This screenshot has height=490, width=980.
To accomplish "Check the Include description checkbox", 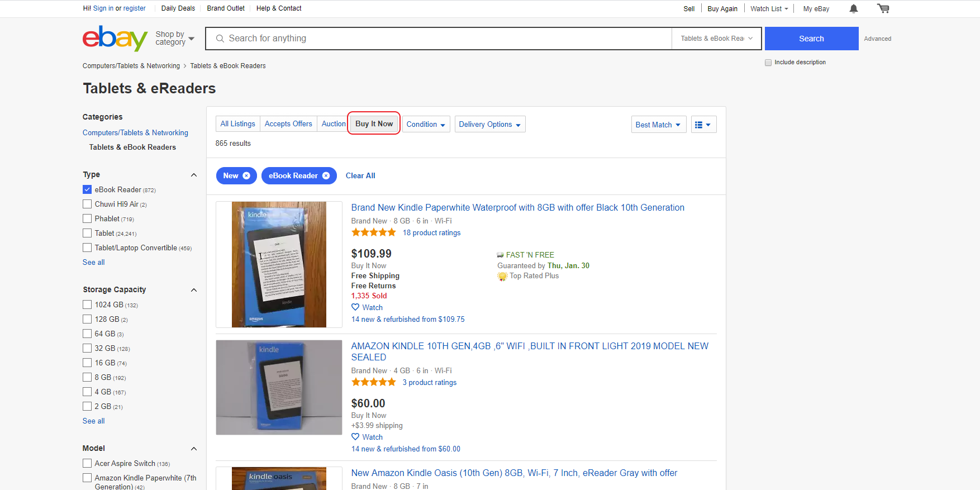I will coord(768,63).
